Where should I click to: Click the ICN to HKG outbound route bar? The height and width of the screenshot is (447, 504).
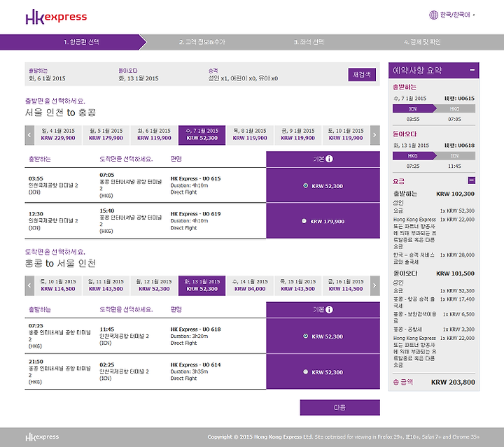(433, 109)
